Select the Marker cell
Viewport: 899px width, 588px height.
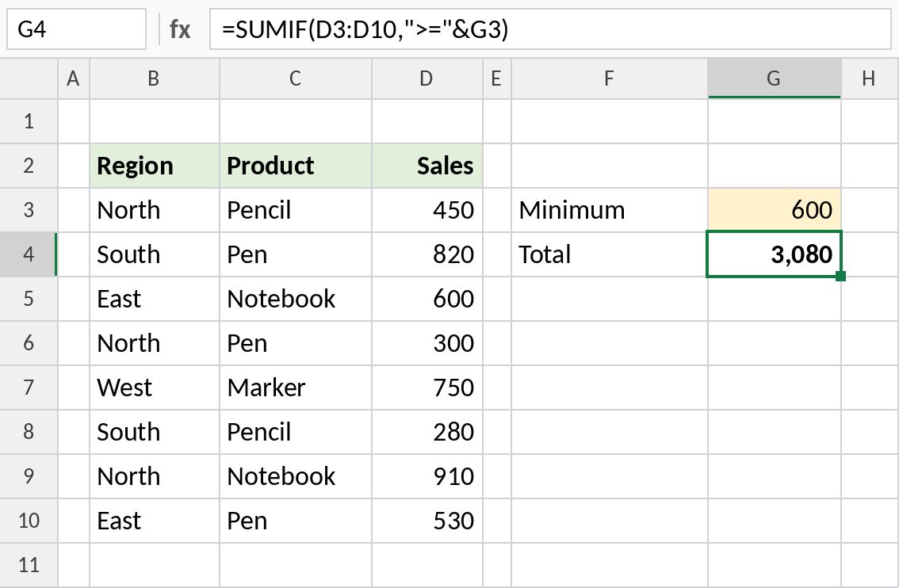[295, 388]
